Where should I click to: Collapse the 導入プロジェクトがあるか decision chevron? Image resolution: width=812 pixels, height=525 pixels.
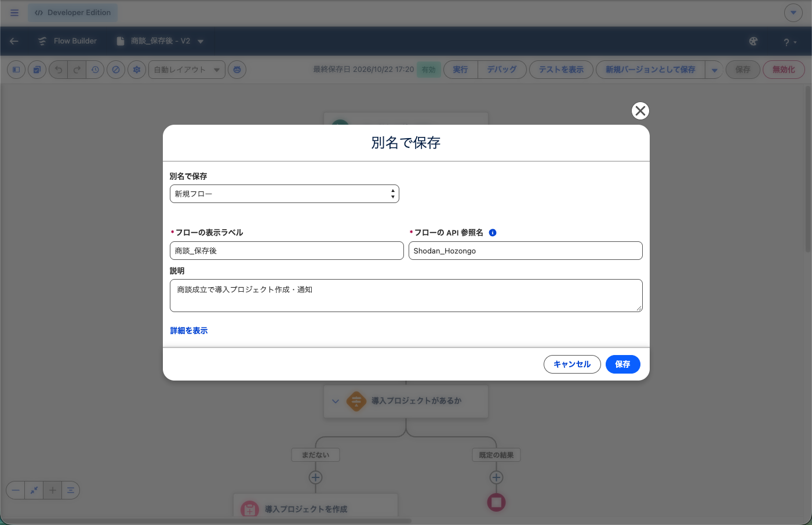[336, 401]
